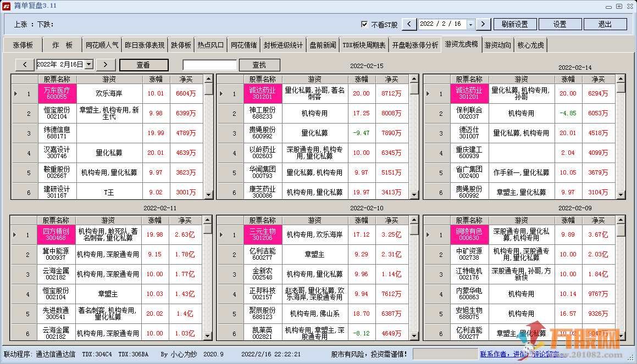Image resolution: width=637 pixels, height=364 pixels.
Task: Select stock 三元生物 301206
Action: (262, 234)
